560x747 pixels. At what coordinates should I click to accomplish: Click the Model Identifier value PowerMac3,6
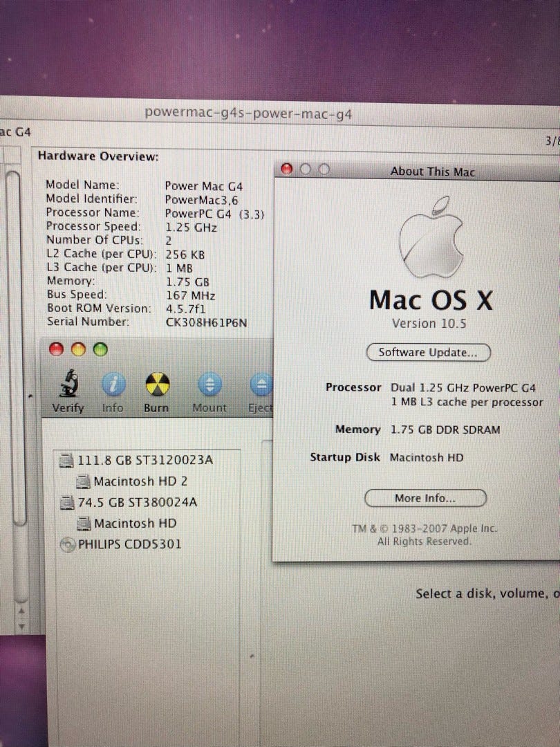(201, 200)
